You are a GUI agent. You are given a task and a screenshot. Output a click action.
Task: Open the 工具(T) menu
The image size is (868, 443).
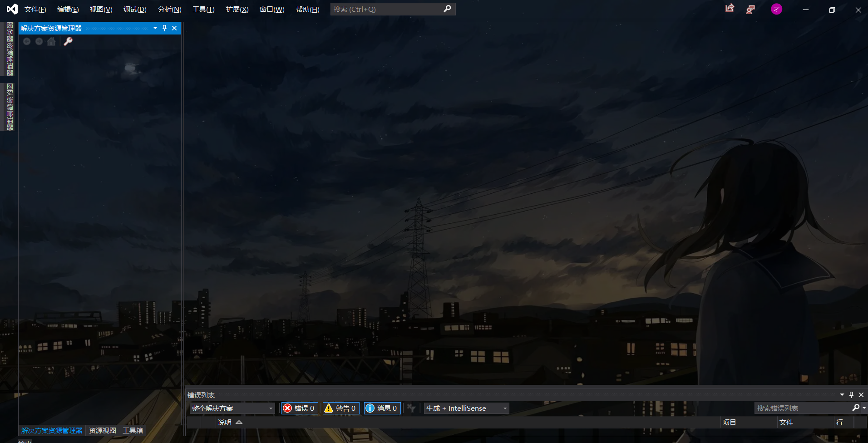click(203, 10)
